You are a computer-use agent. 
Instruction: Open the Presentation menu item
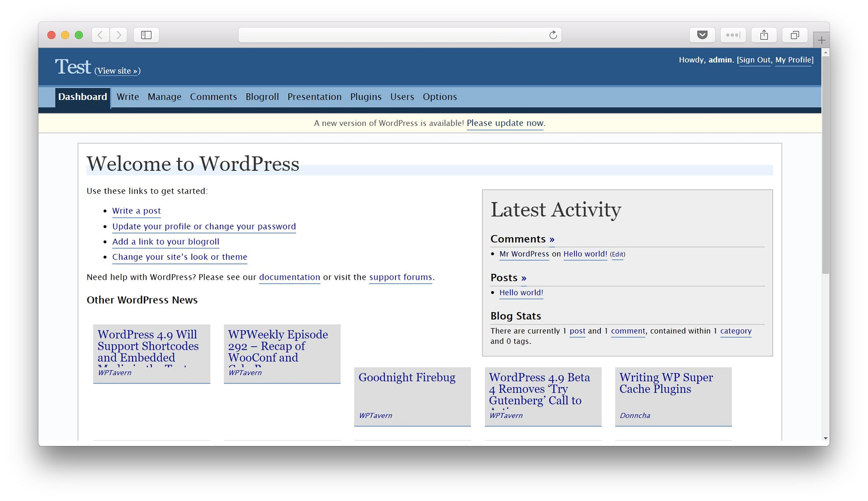coord(315,97)
